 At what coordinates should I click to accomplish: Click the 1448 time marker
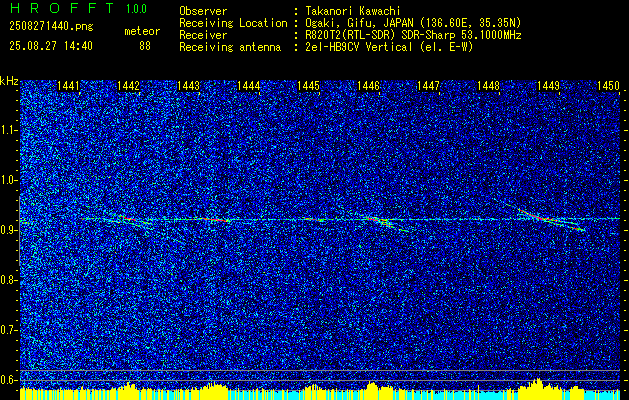pyautogui.click(x=488, y=86)
